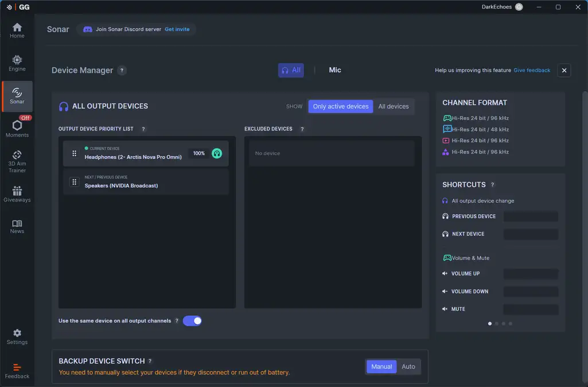This screenshot has height=387, width=588.
Task: Go to third shortcuts page dot
Action: pyautogui.click(x=504, y=324)
